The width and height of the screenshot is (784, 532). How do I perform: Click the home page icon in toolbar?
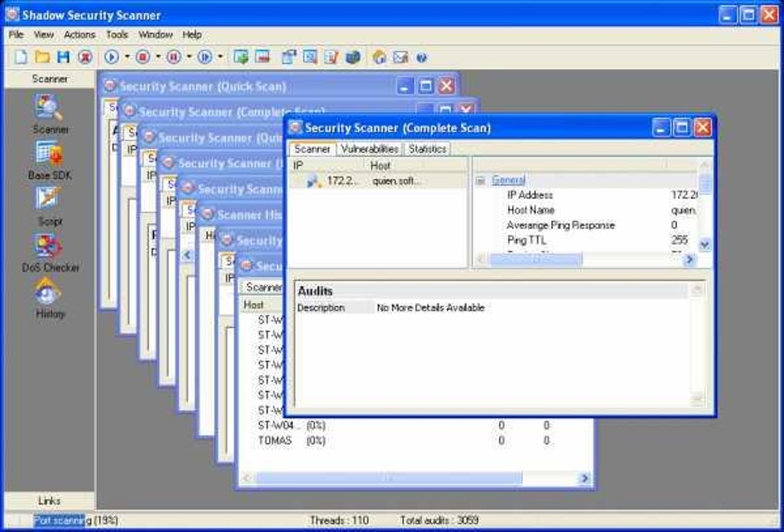(380, 57)
